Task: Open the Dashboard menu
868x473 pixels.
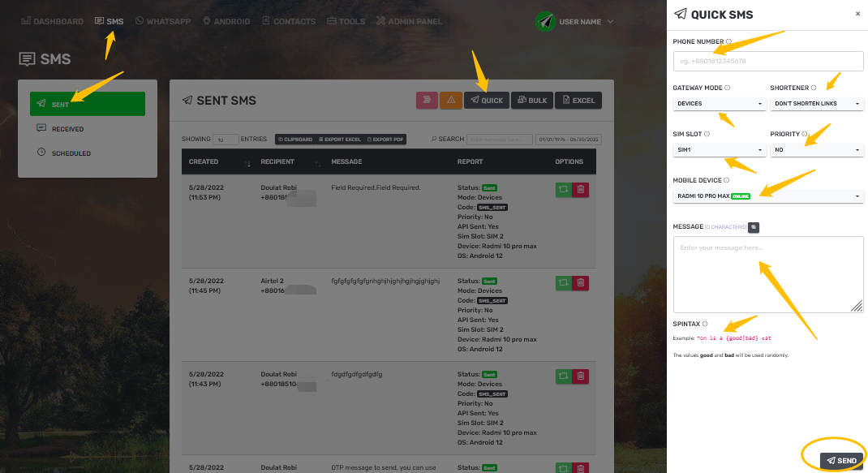Action: pos(52,21)
